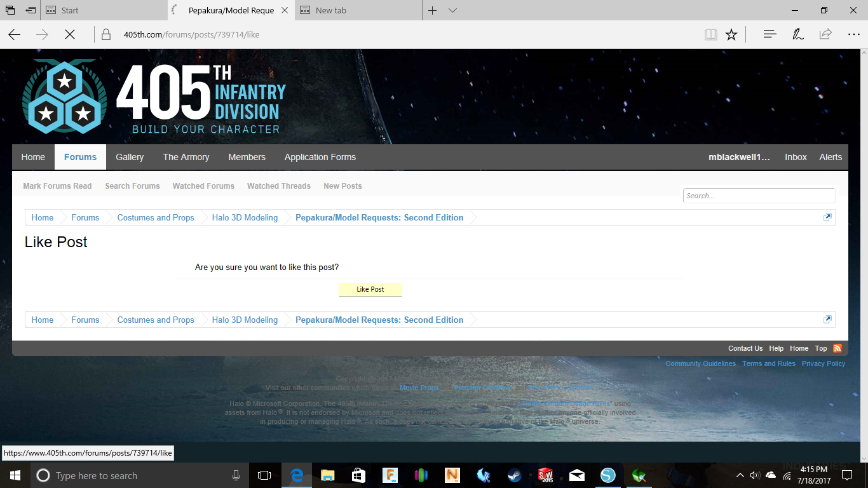The image size is (868, 488).
Task: Open the Gallery navigation item
Action: (x=130, y=157)
